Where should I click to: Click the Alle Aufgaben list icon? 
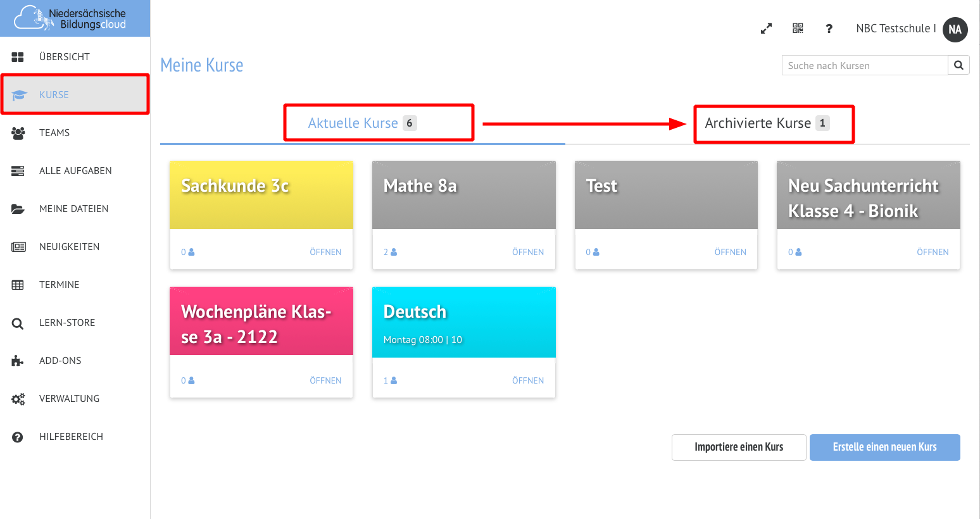click(x=18, y=171)
